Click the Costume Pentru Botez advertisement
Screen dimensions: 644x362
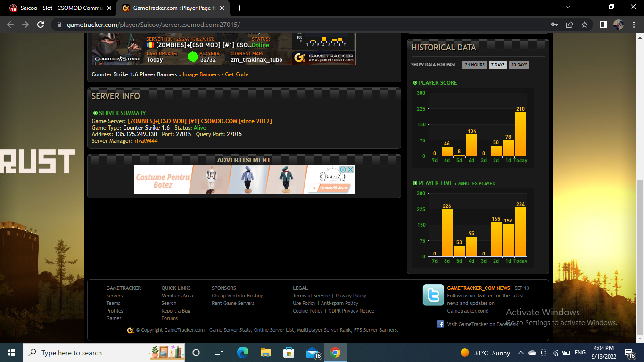pos(244,180)
